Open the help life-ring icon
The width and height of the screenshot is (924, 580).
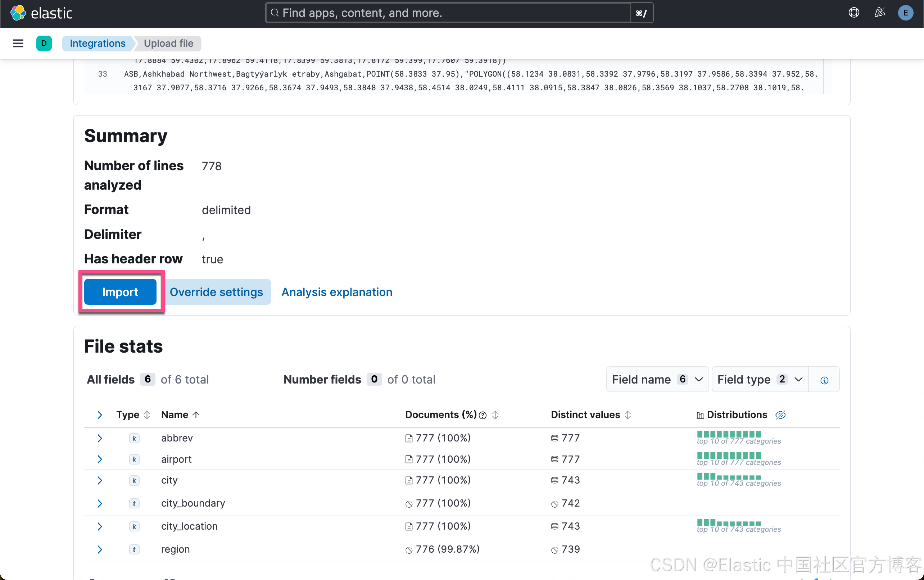pyautogui.click(x=853, y=13)
